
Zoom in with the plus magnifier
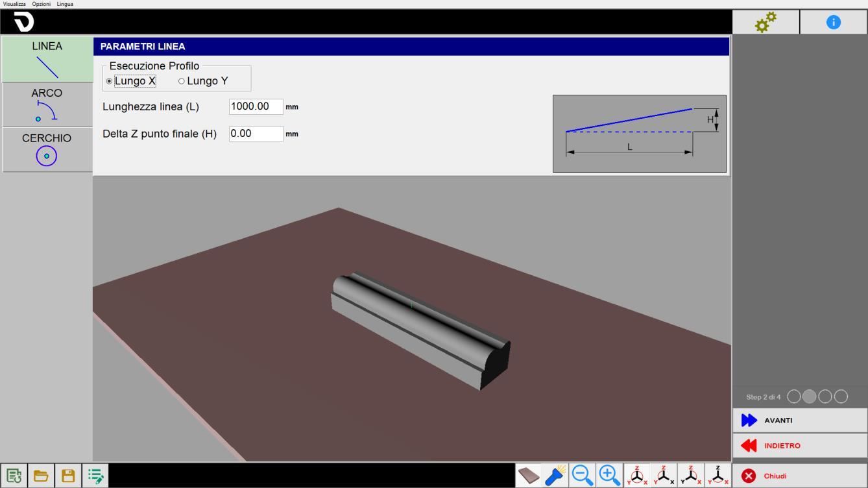click(x=610, y=476)
